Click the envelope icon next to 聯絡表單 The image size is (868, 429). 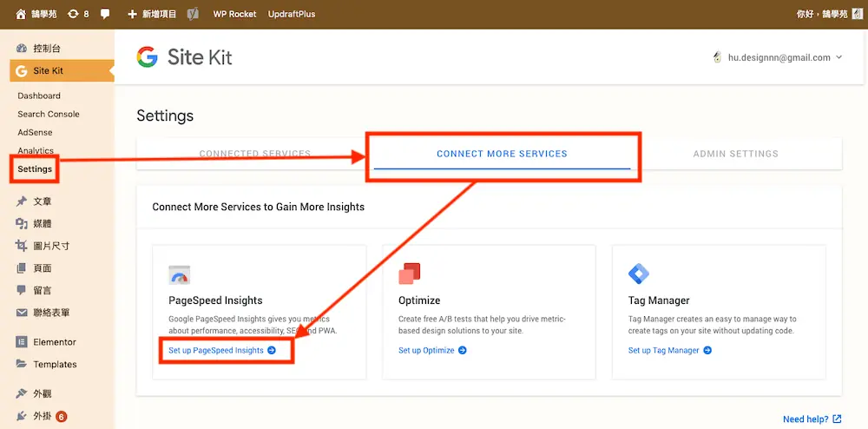(22, 313)
